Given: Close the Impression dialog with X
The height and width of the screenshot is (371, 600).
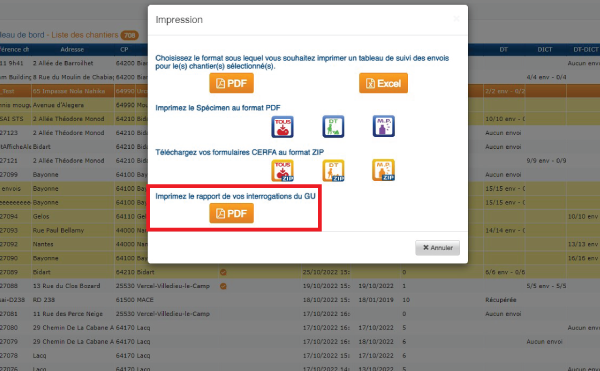Looking at the screenshot, I should (456, 19).
